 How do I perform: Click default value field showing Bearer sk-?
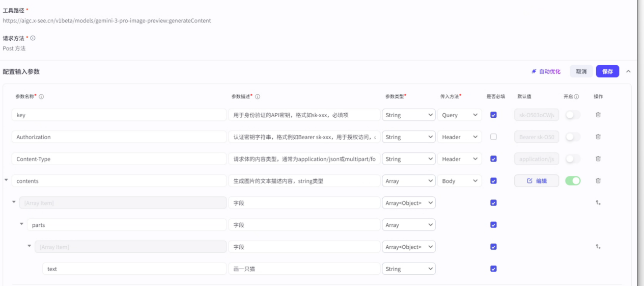tap(537, 137)
